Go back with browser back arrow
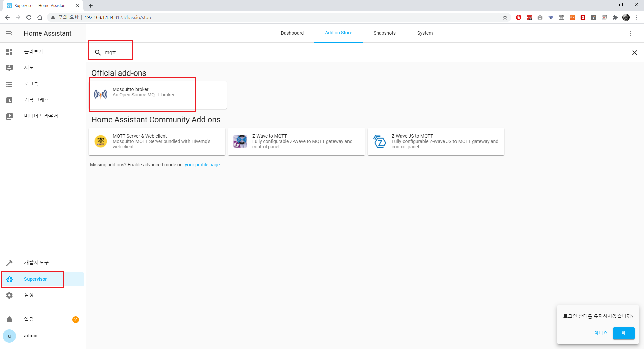644x349 pixels. pyautogui.click(x=7, y=17)
